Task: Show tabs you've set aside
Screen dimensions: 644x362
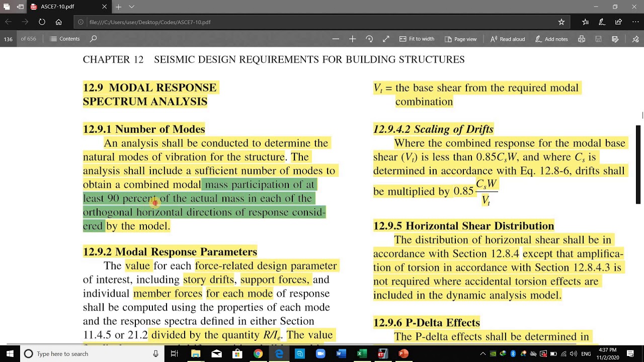Action: pyautogui.click(x=7, y=7)
